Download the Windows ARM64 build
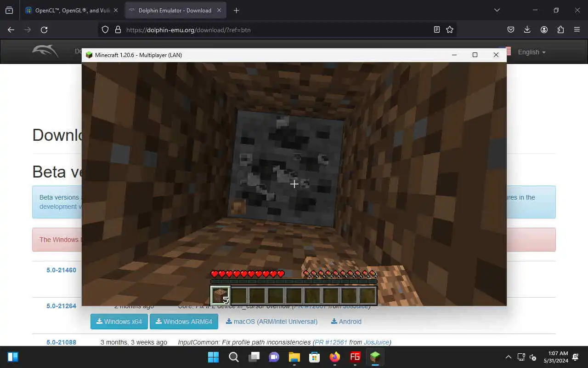The width and height of the screenshot is (588, 368). coord(184,322)
